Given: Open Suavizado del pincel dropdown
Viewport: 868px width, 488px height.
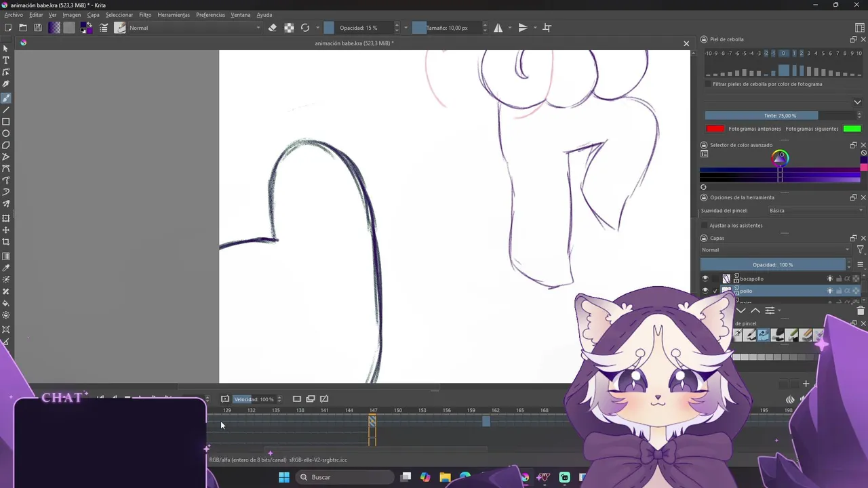Looking at the screenshot, I should [x=816, y=211].
